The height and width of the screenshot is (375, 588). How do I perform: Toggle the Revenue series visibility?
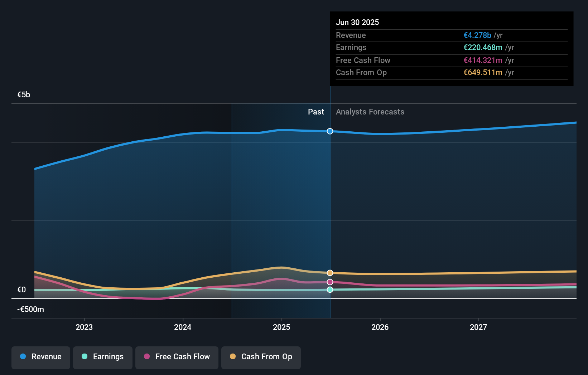click(x=40, y=357)
